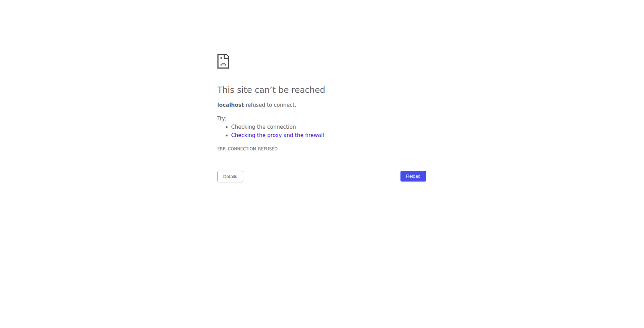Click the folded corner of the page icon
The height and width of the screenshot is (328, 644).
tap(227, 56)
